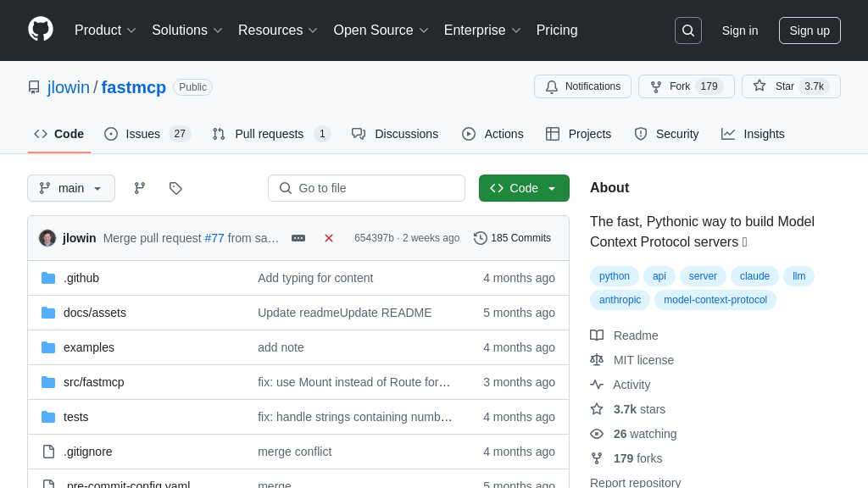The width and height of the screenshot is (868, 488).
Task: Open the branches list icon
Action: [x=140, y=188]
